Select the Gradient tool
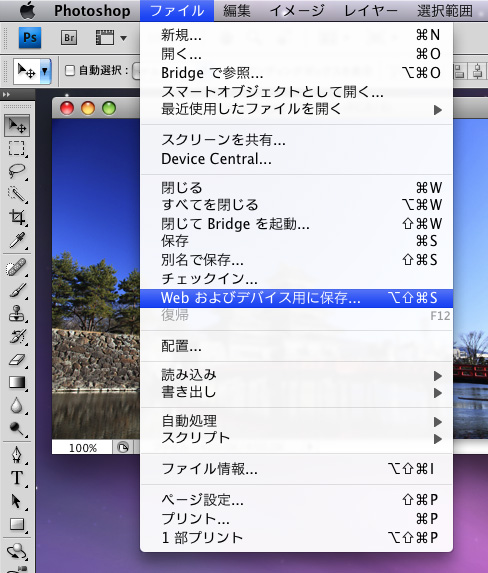The image size is (488, 573). tap(17, 382)
